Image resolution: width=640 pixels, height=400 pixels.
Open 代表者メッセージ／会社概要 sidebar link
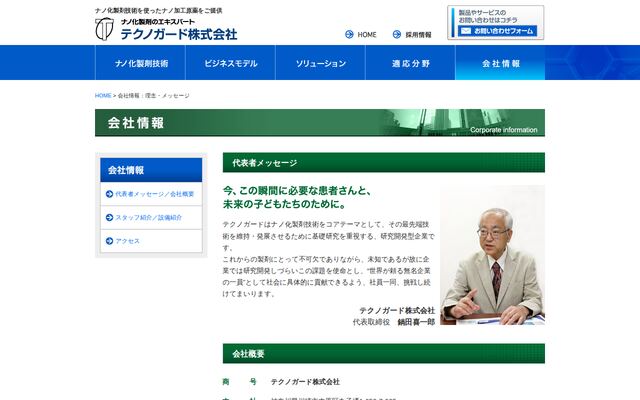[x=155, y=194]
